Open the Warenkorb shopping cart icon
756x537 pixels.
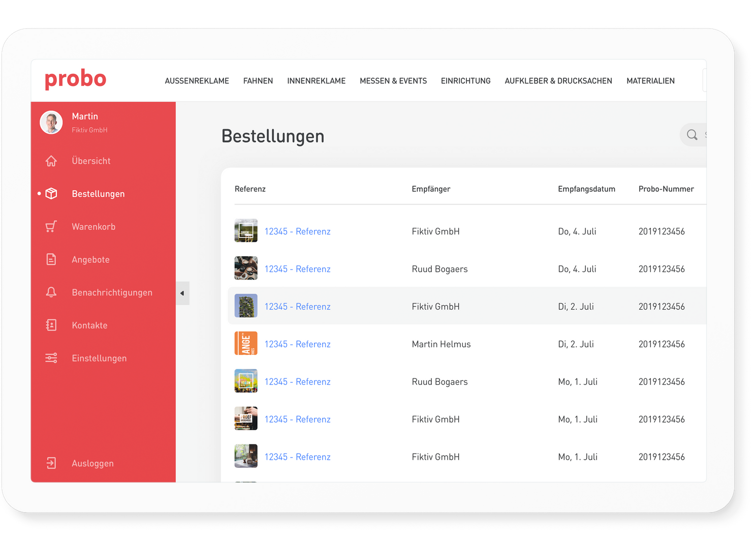(51, 226)
